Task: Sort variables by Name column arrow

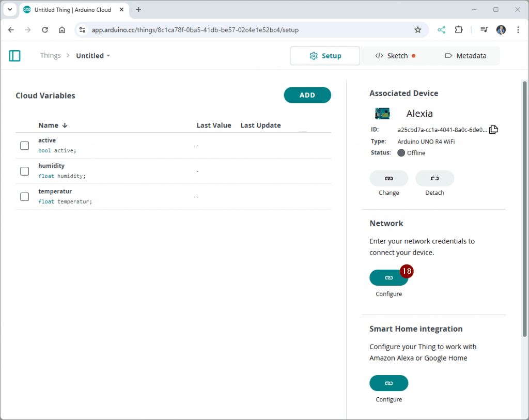Action: pos(65,126)
